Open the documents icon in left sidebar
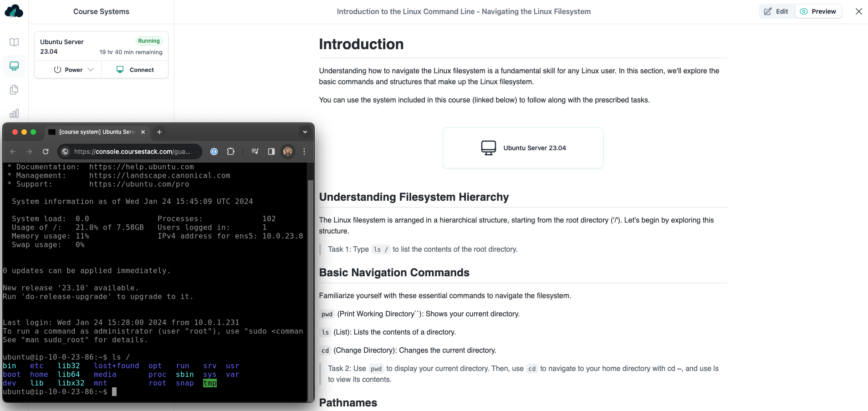 pyautogui.click(x=14, y=90)
